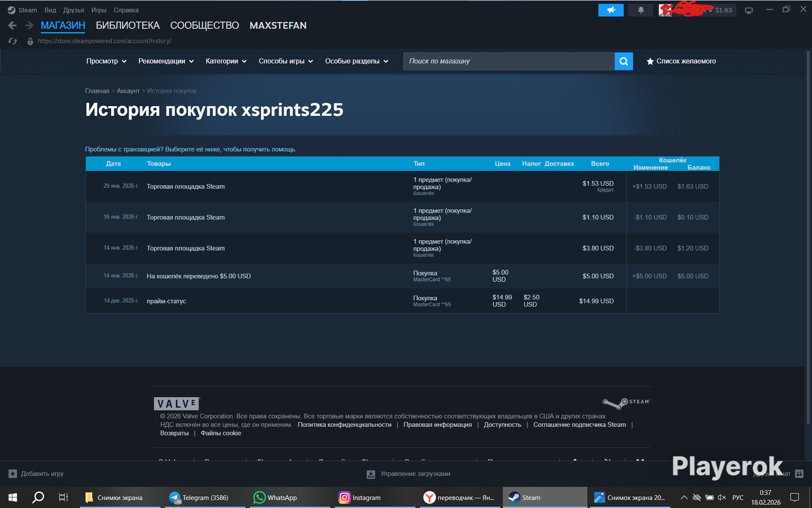Open the notifications bell

click(641, 10)
